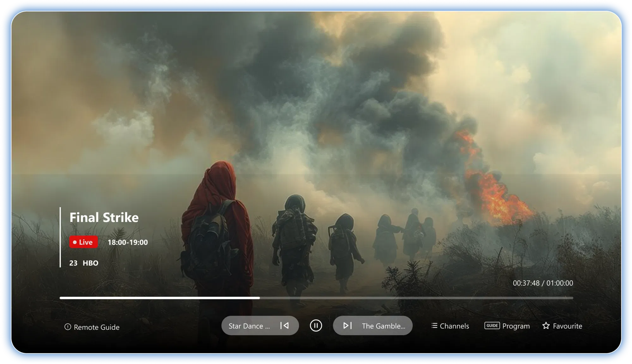The image size is (632, 364).
Task: Click the Final Strike title
Action: [x=104, y=218]
